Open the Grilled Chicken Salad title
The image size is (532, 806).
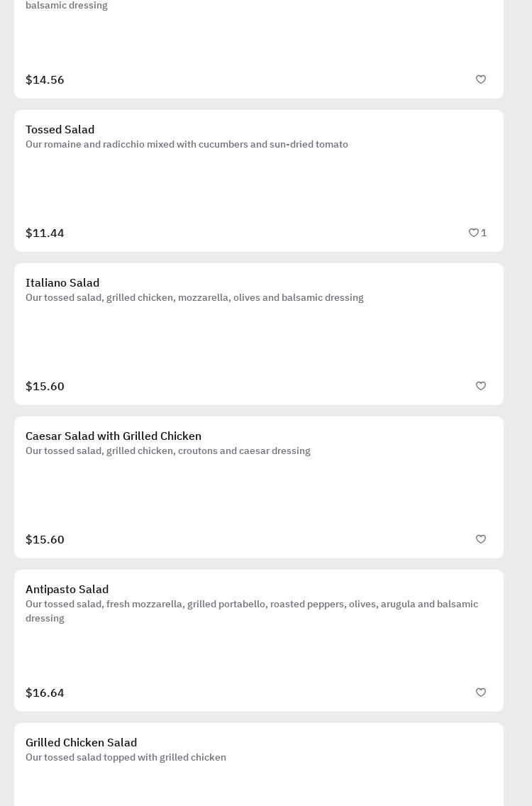tap(82, 743)
